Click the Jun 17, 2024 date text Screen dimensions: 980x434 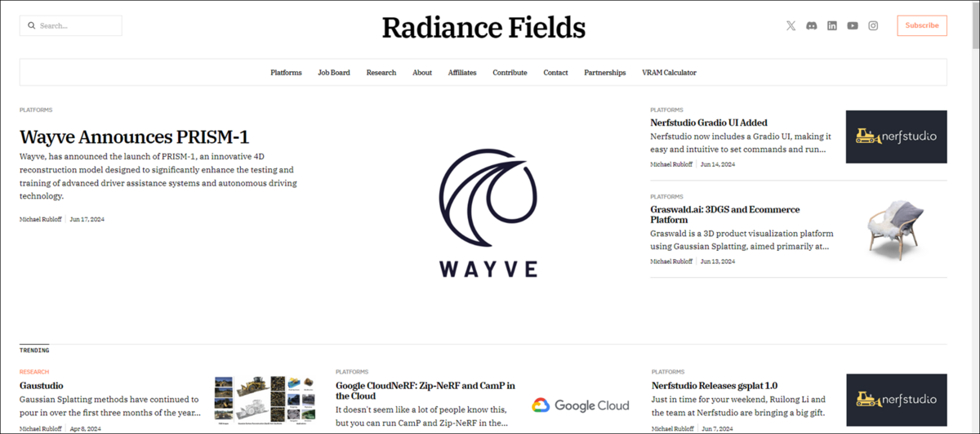coord(87,219)
